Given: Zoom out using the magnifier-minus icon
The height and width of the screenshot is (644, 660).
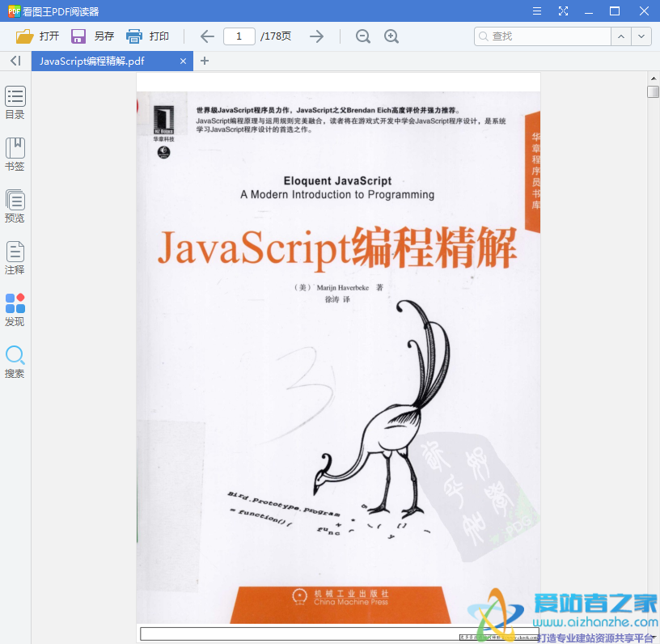Looking at the screenshot, I should 362,36.
